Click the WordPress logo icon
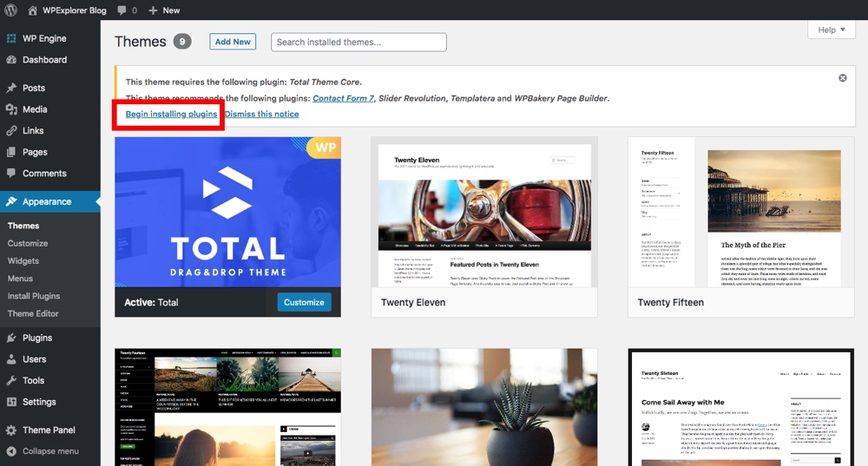Screen dimensions: 868x466 tap(11, 10)
